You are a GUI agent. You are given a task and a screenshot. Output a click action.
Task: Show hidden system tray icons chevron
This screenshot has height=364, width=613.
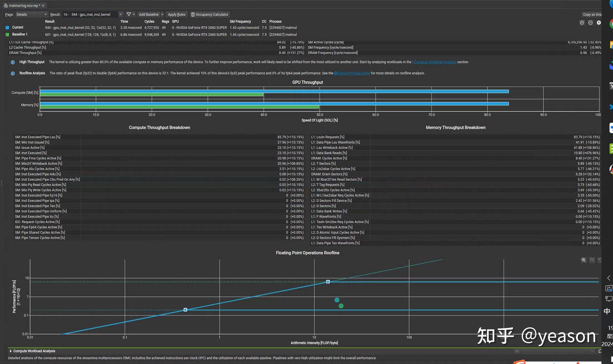609,278
